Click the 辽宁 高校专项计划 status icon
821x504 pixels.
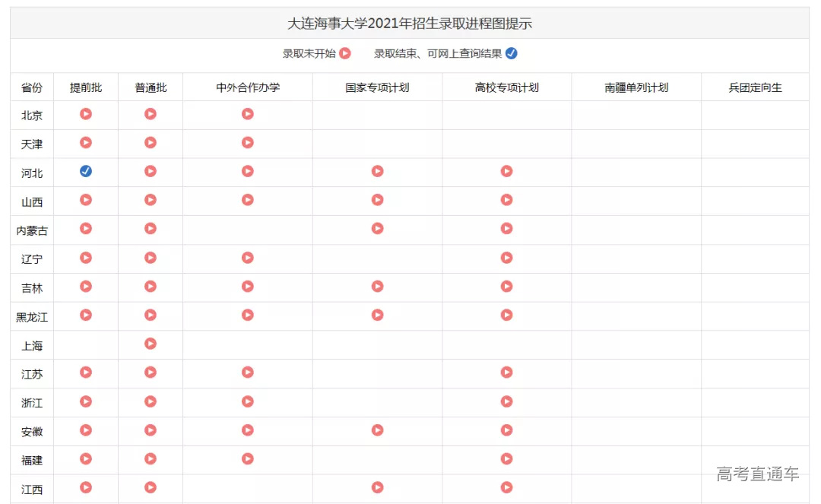(x=506, y=258)
